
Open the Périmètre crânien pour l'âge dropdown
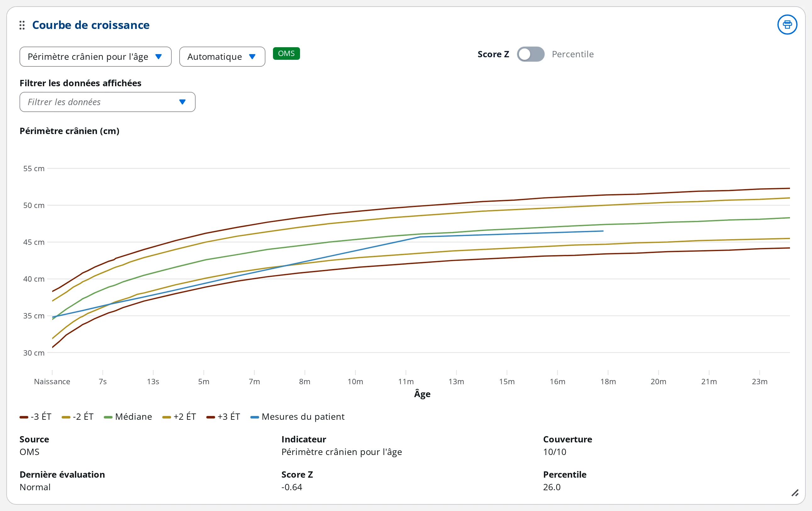pos(95,57)
